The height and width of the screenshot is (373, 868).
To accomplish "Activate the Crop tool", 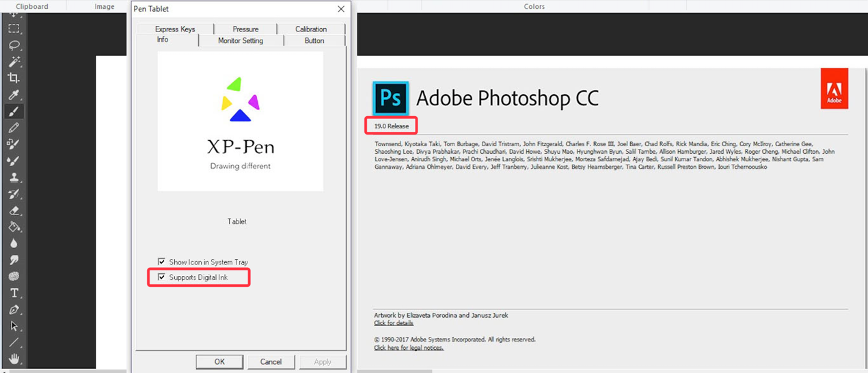I will click(x=14, y=78).
